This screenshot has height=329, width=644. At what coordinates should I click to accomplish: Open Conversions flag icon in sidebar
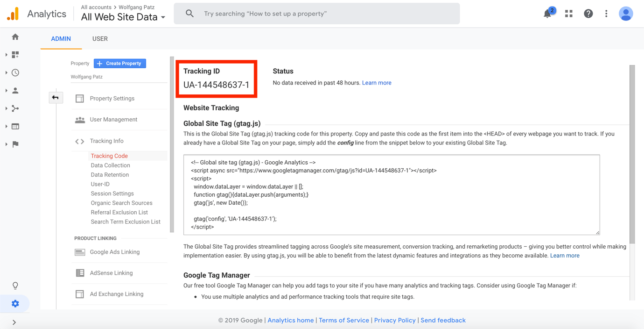click(15, 144)
